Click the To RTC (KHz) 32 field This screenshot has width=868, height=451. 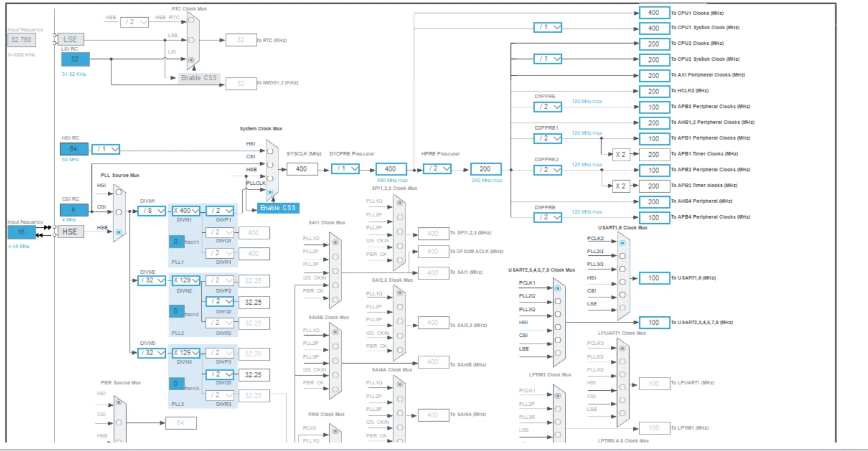[241, 40]
